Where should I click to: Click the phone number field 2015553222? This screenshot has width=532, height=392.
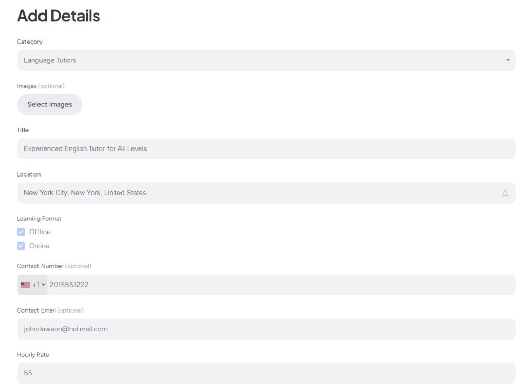click(281, 285)
